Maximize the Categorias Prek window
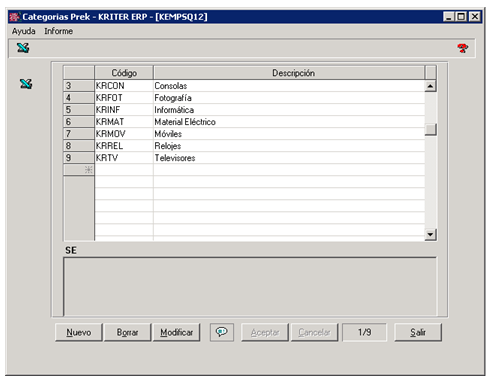The height and width of the screenshot is (386, 488). 461,17
